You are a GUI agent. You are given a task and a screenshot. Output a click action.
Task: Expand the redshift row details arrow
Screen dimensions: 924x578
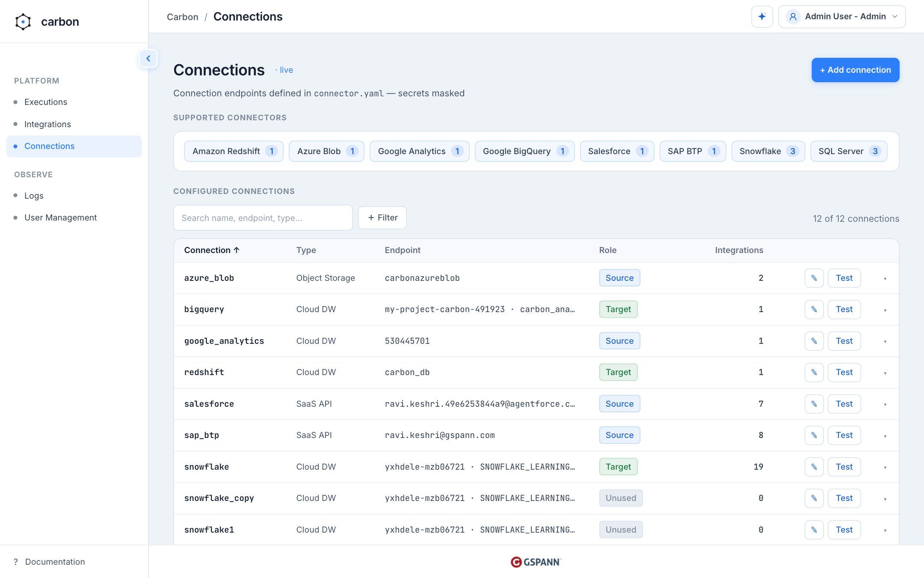pyautogui.click(x=885, y=373)
